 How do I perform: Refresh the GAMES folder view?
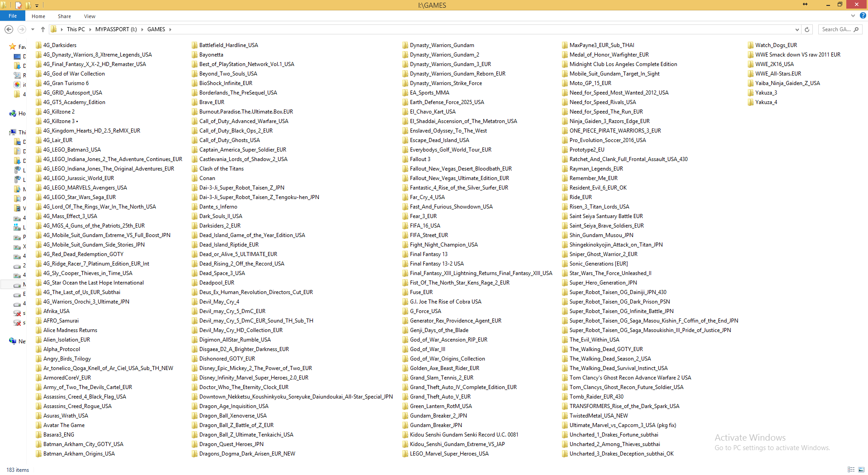point(807,29)
